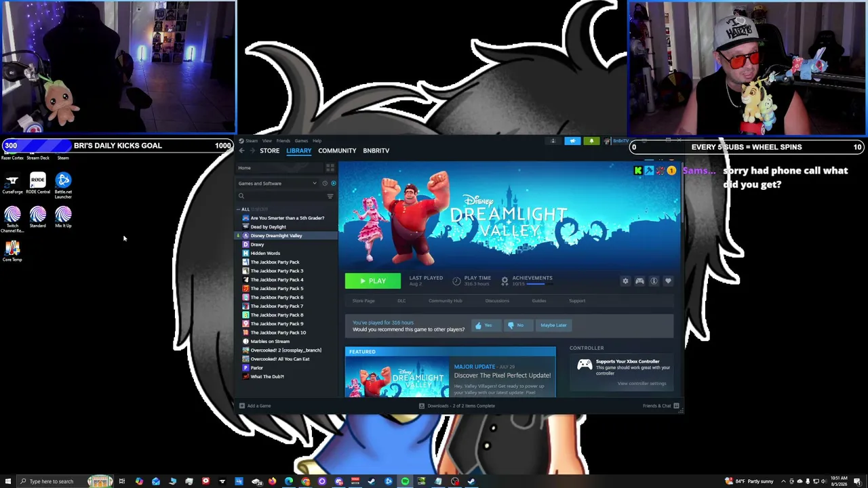Launch Disney Dreamlight Valley with Play
This screenshot has height=488, width=868.
[x=372, y=281]
